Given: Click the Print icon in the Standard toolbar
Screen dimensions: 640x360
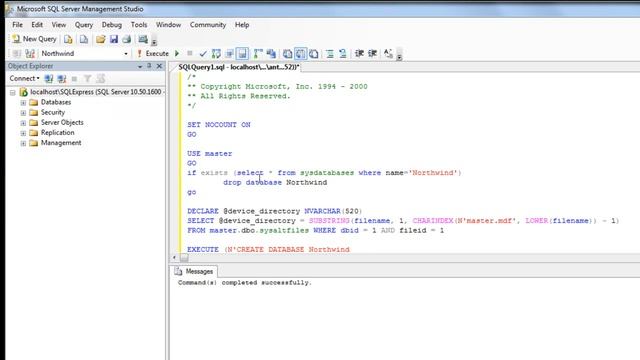Looking at the screenshot, I should click(127, 39).
